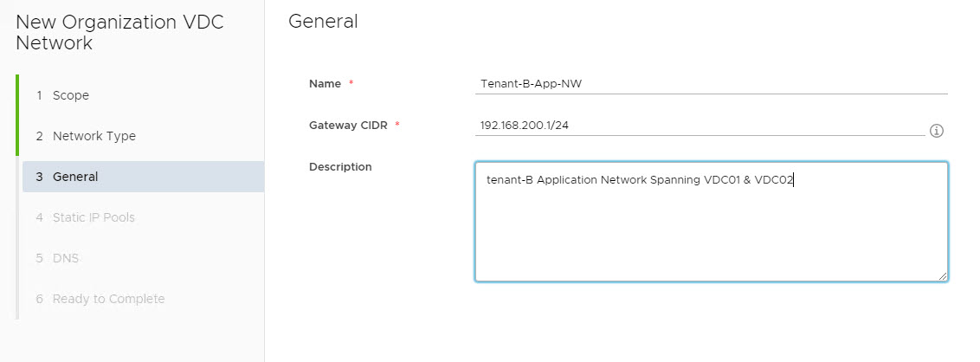Click the Description box resize handle
The width and height of the screenshot is (980, 362).
tap(943, 276)
